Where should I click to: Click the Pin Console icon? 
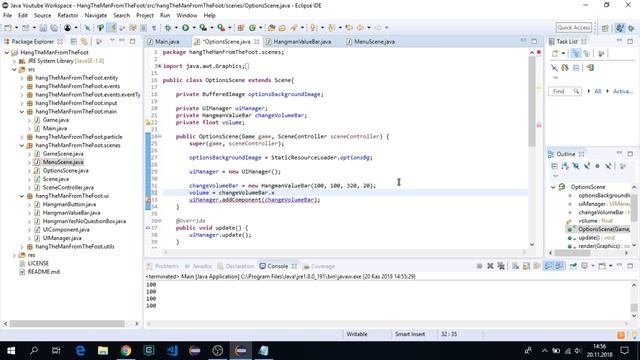click(x=573, y=266)
